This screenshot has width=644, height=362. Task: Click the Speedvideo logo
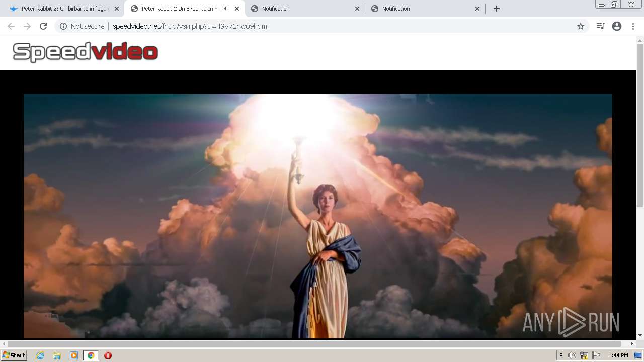click(86, 52)
